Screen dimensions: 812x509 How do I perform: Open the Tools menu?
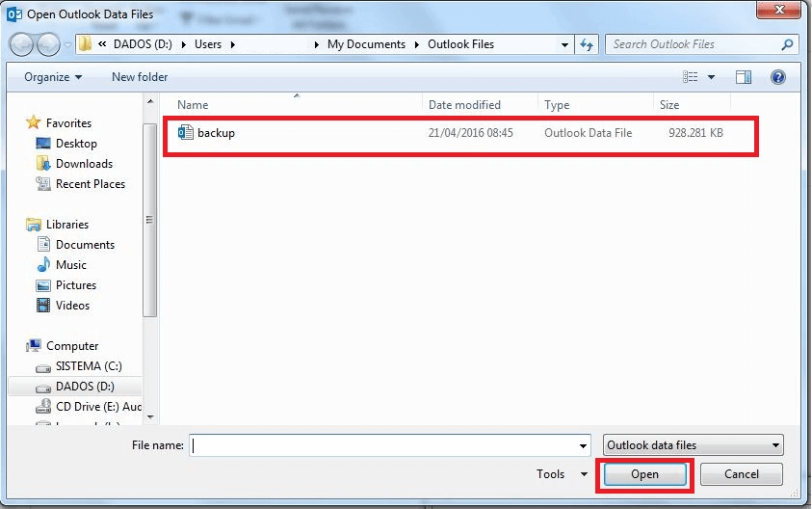[x=562, y=473]
